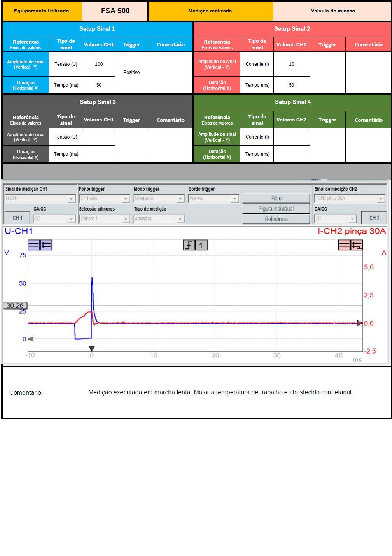
Task: Toggle the CH 1 channel button
Action: tap(17, 218)
